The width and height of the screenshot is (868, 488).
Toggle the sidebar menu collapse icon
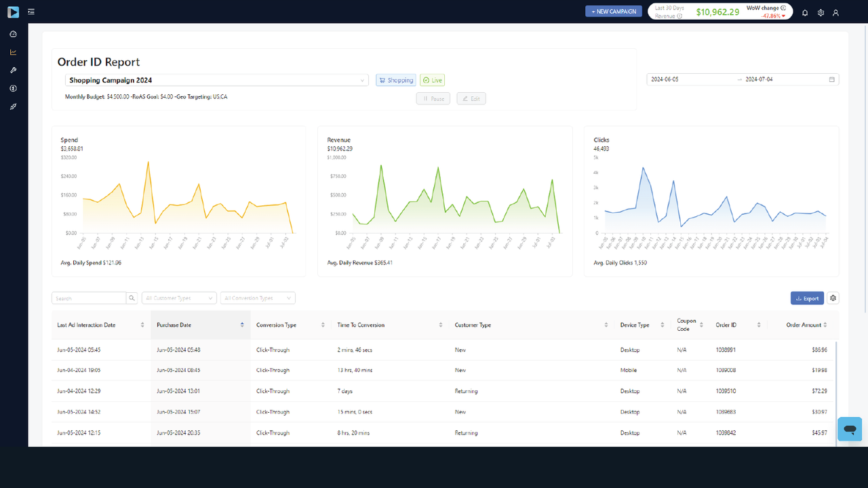coord(32,12)
